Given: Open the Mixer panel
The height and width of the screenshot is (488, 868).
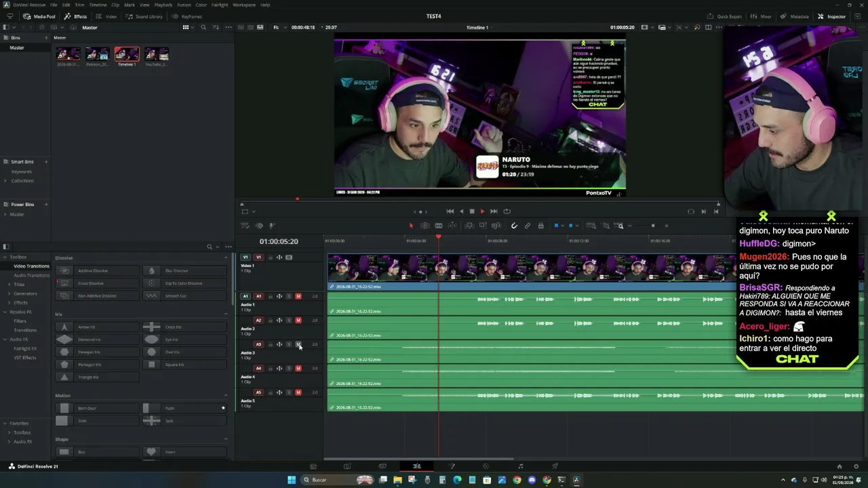Looking at the screenshot, I should (x=761, y=16).
